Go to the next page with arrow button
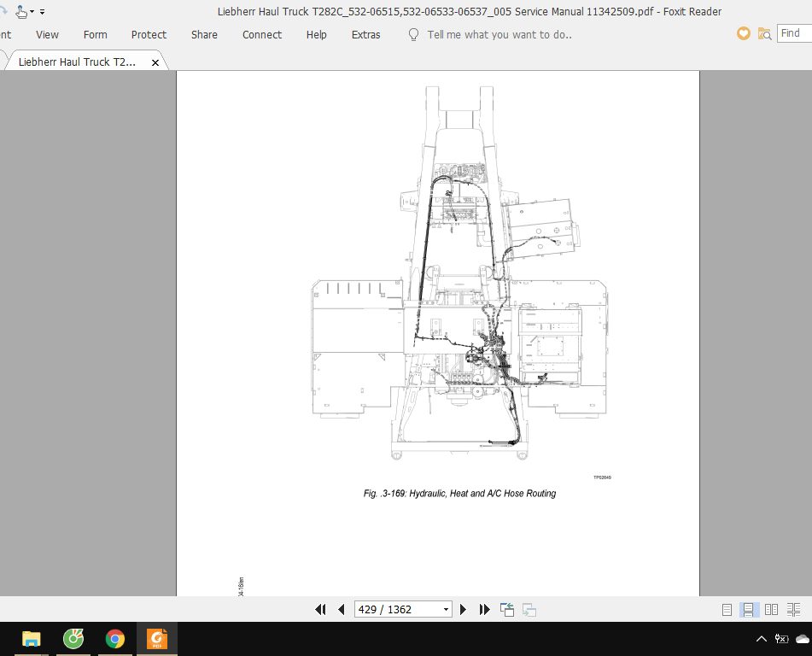The image size is (812, 656). click(x=463, y=609)
